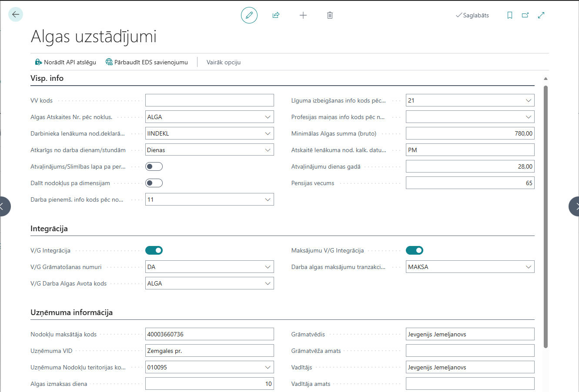Screen dimensions: 579x392
Task: Click Atvaļinājumu dienas gadā field
Action: [470, 166]
